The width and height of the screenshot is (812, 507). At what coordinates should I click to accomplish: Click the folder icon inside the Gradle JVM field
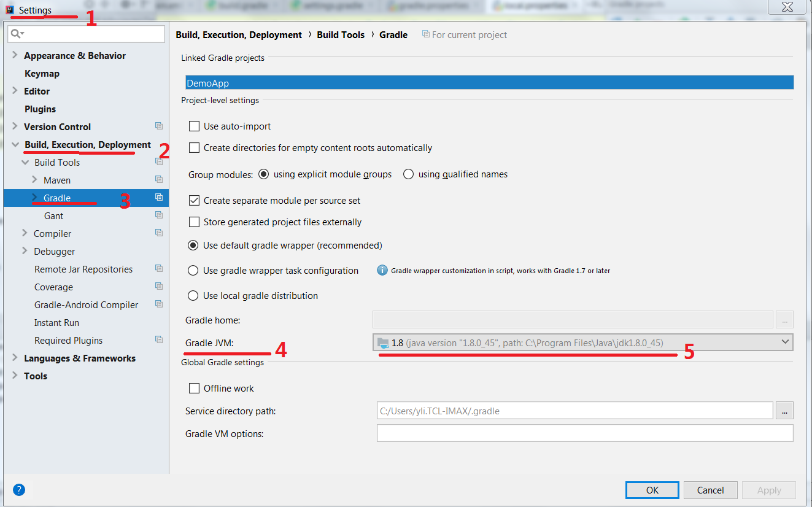[x=381, y=342]
